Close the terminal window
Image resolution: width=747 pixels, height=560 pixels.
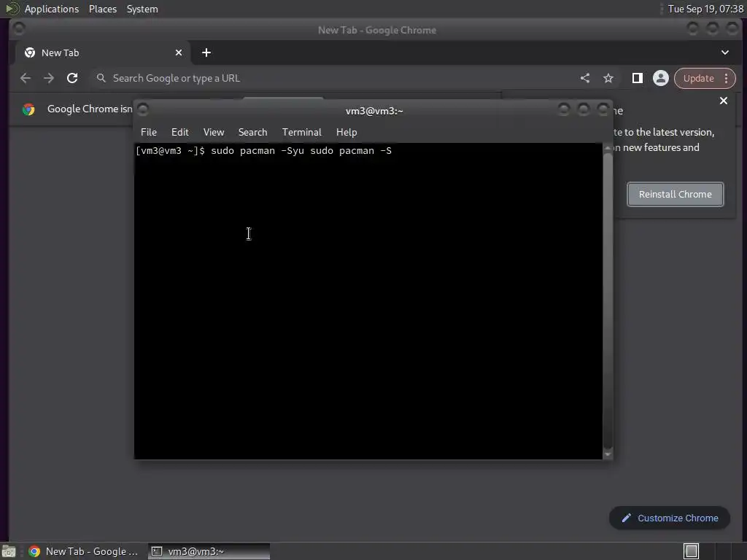tap(603, 110)
